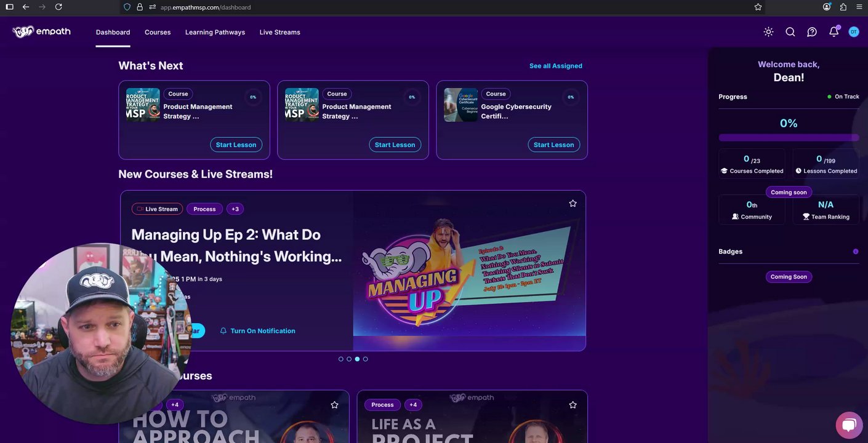The width and height of the screenshot is (868, 443).
Task: Click the Courses Completed graduation cap icon
Action: point(725,171)
